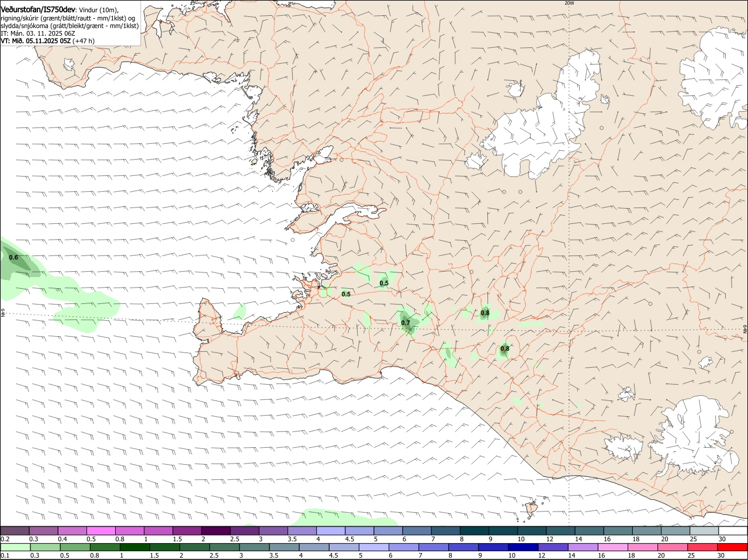Select the bottom-row dark green swatch above 0.8
748x560 pixels.
point(105,547)
